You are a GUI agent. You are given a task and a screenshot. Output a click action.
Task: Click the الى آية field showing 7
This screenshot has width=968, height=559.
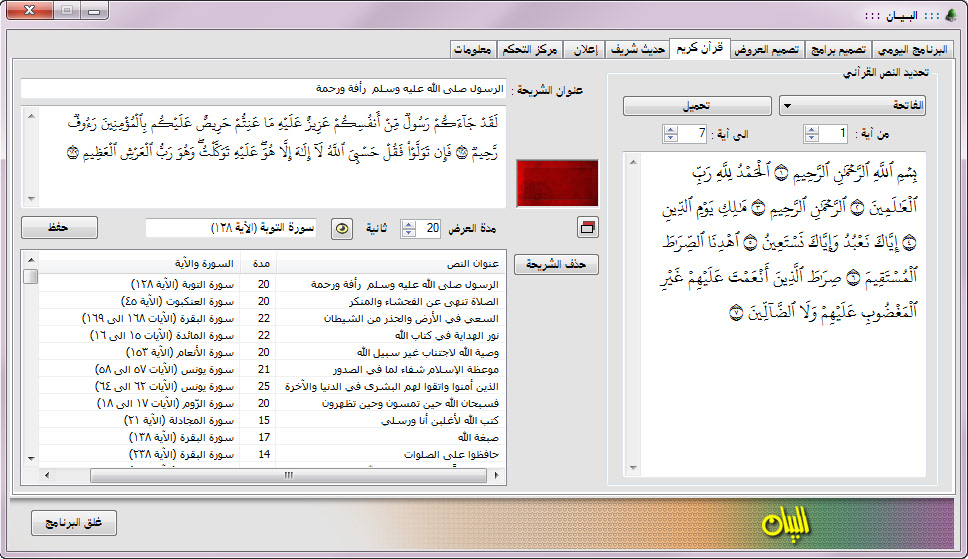click(693, 133)
